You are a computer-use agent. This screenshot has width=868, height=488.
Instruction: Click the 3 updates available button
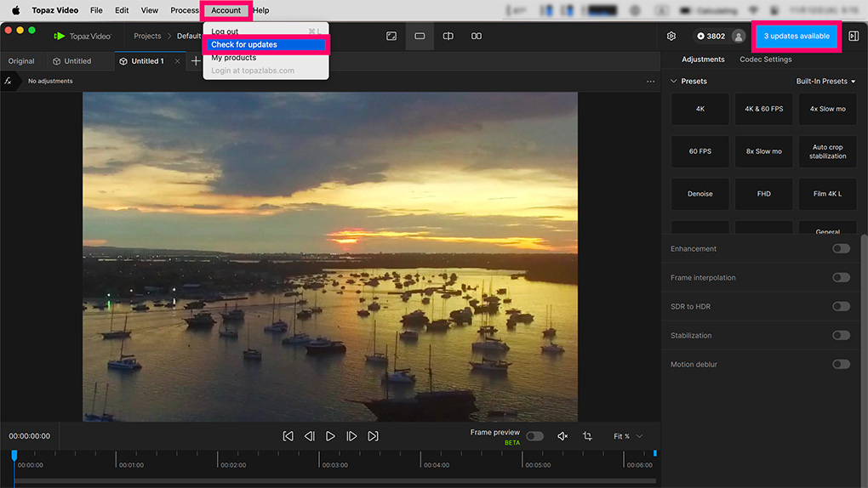[797, 37]
